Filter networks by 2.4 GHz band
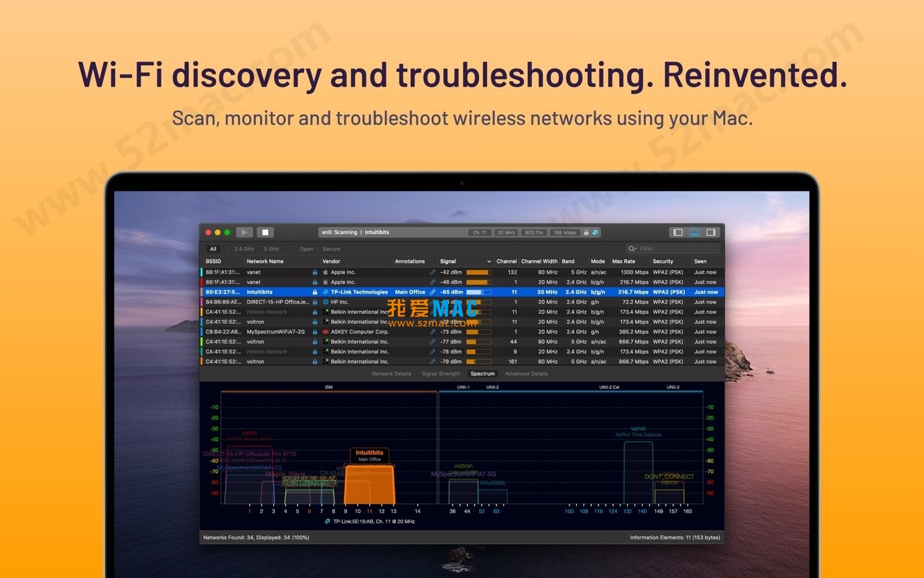The width and height of the screenshot is (924, 578). (x=244, y=249)
